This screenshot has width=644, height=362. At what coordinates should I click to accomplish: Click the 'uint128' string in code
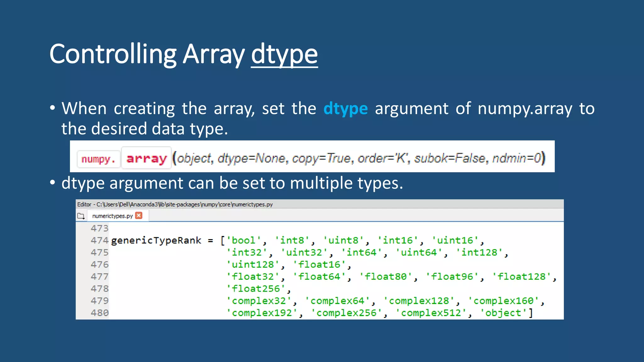[253, 264]
